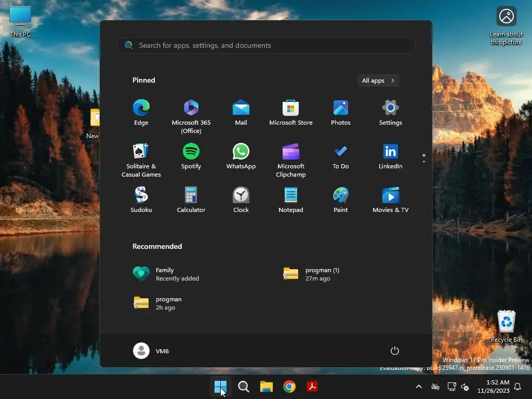
Task: Click Learn about this picture icon
Action: (x=506, y=26)
